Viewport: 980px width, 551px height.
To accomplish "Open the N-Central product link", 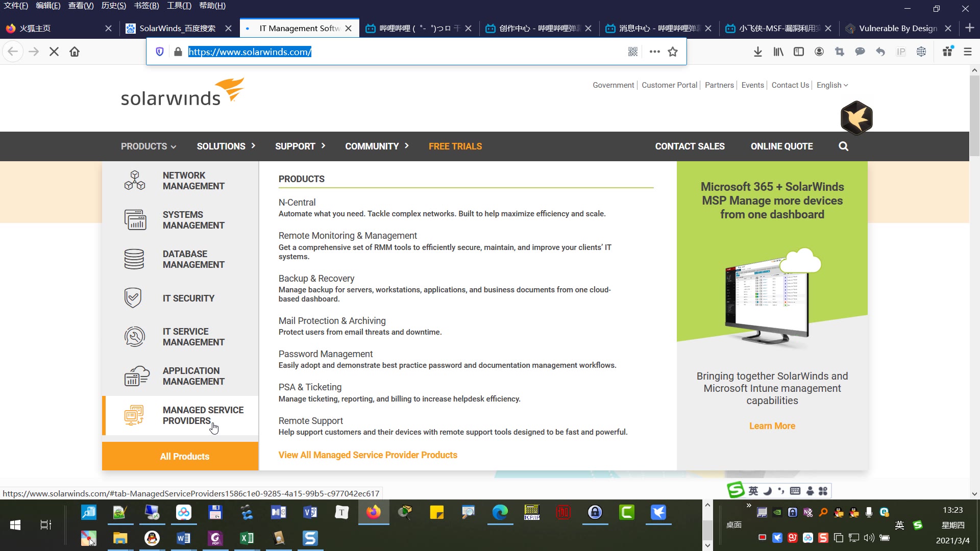I will (297, 203).
